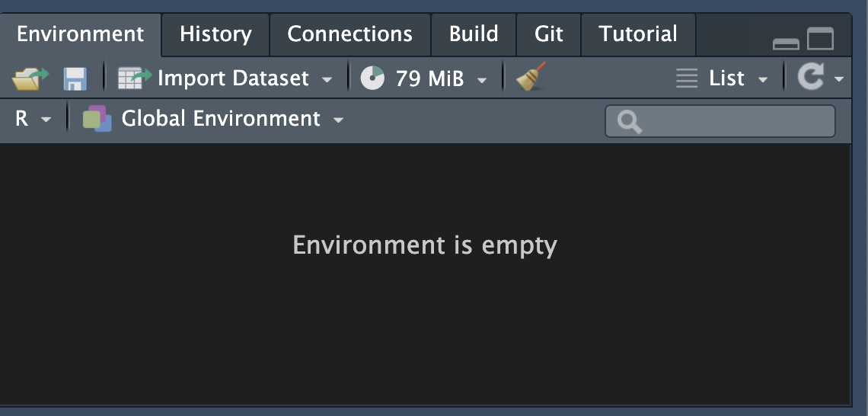Click the Import Dataset table icon
This screenshot has width=868, height=416.
[x=135, y=78]
